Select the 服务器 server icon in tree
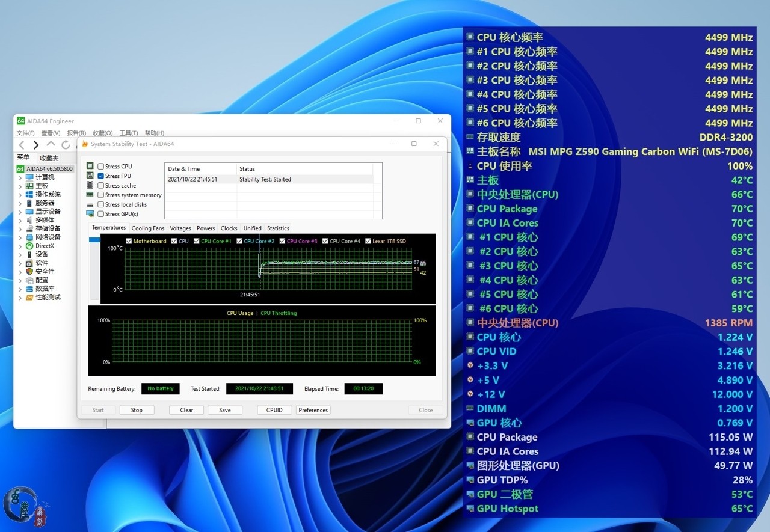The height and width of the screenshot is (532, 770). (29, 203)
